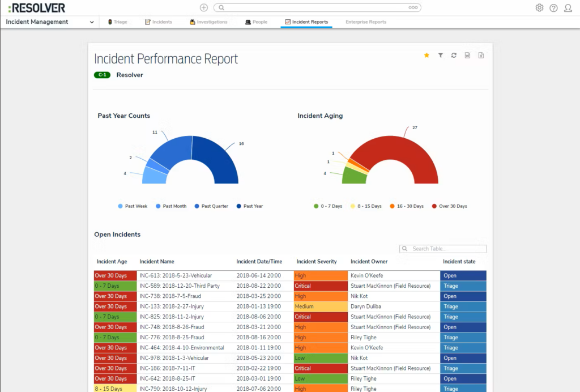580x392 pixels.
Task: Switch to the Triage tab
Action: (x=117, y=22)
